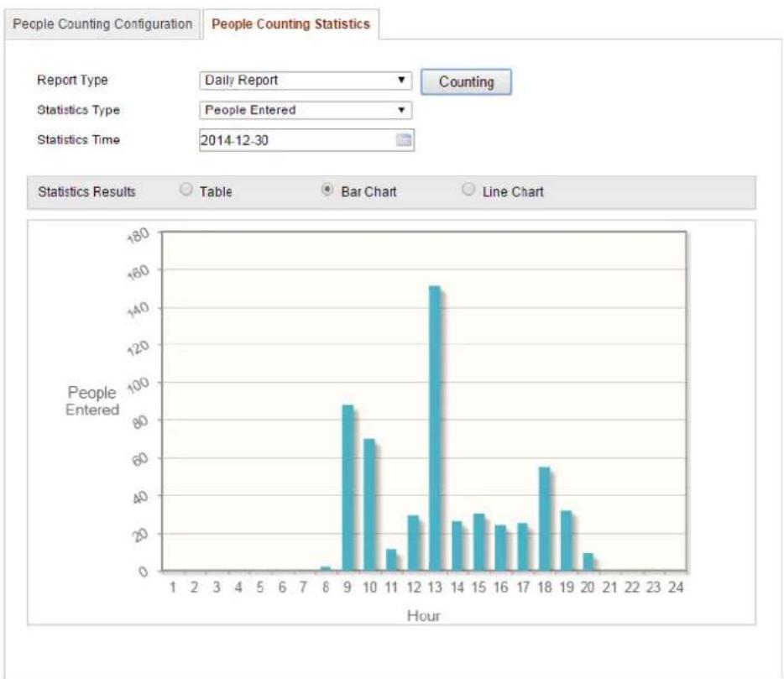Image resolution: width=784 pixels, height=679 pixels.
Task: Click the hour 1 x-axis label
Action: coord(173,587)
